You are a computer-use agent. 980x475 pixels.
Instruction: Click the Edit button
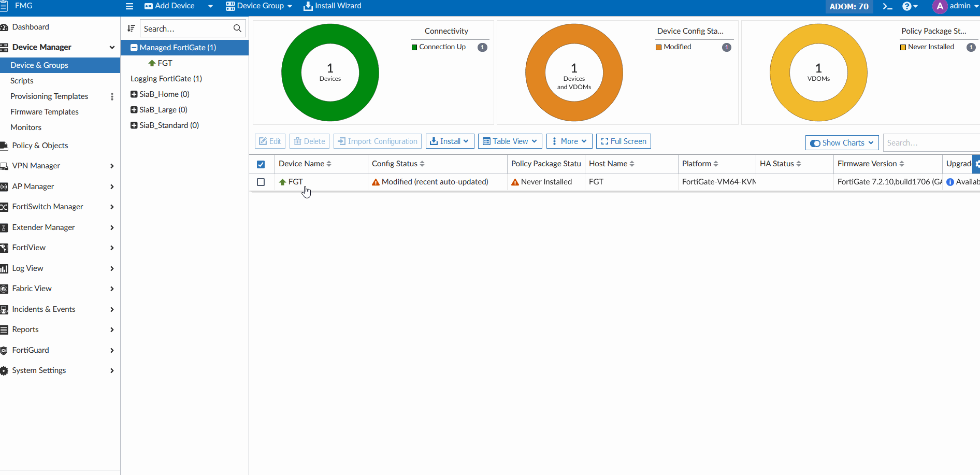coord(270,141)
